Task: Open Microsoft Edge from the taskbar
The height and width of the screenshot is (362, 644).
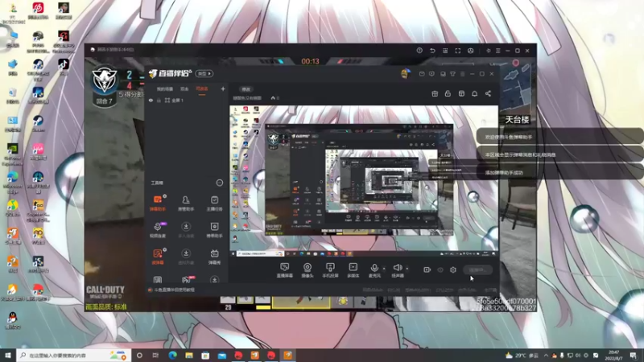Action: [x=172, y=355]
